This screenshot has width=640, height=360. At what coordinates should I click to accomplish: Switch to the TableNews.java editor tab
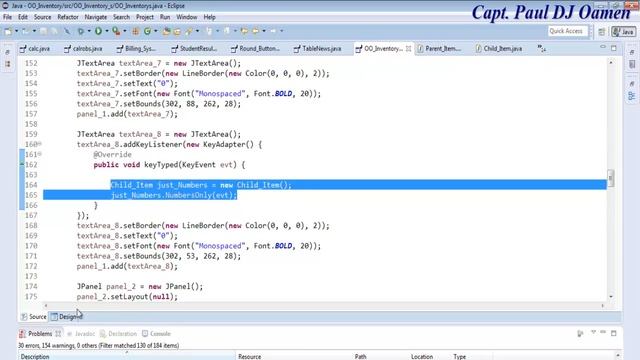tap(318, 49)
